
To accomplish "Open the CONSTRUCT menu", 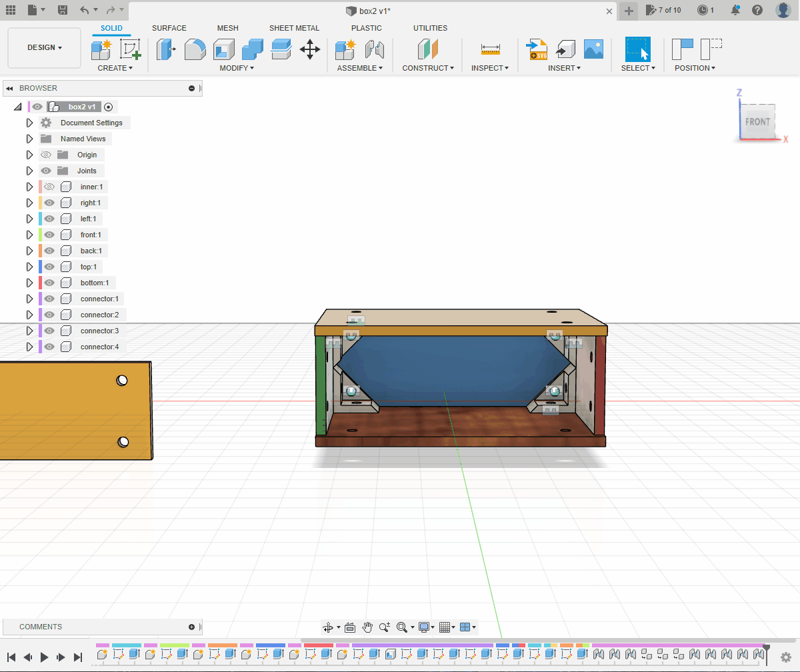I will tap(427, 68).
